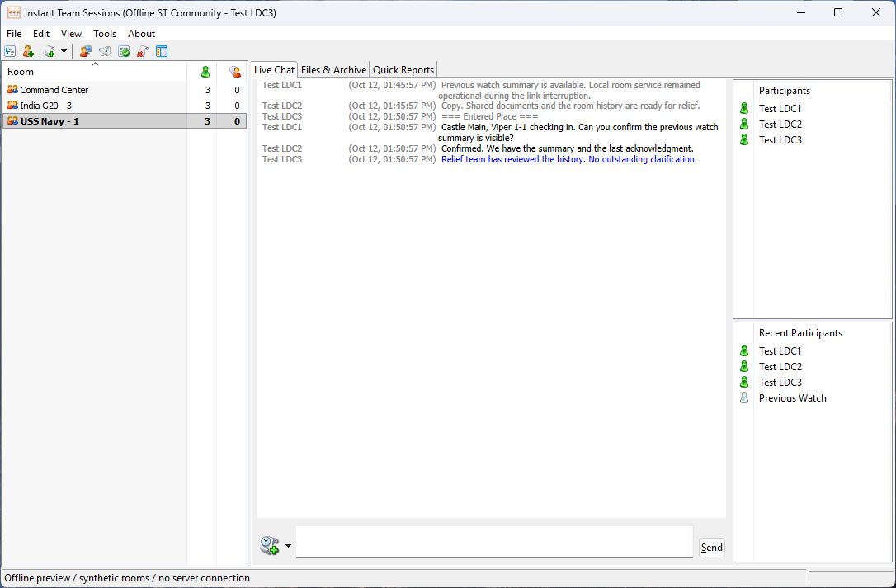Select Previous Watch in Recent Participants
The width and height of the screenshot is (896, 588).
point(793,398)
